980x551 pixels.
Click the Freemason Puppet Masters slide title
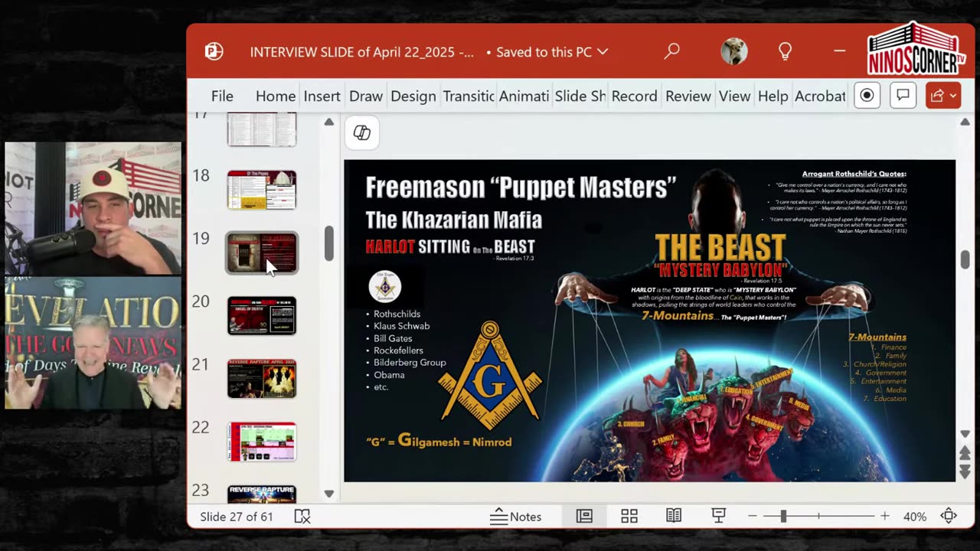(521, 187)
